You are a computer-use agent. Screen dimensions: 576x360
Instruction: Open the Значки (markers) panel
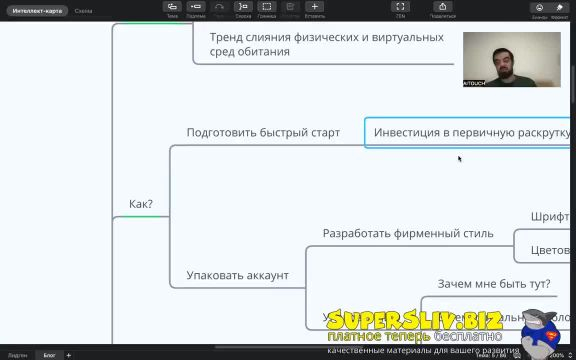coord(539,7)
